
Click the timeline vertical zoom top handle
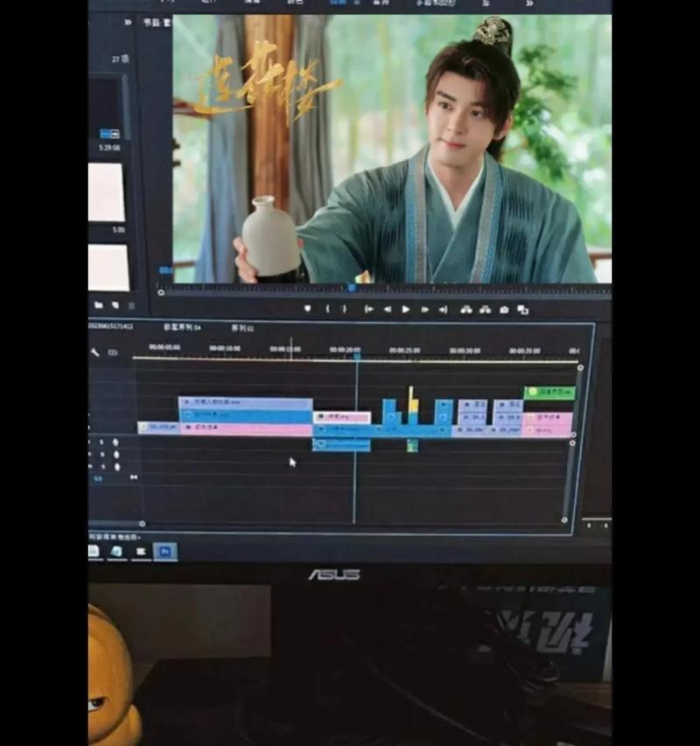(580, 368)
